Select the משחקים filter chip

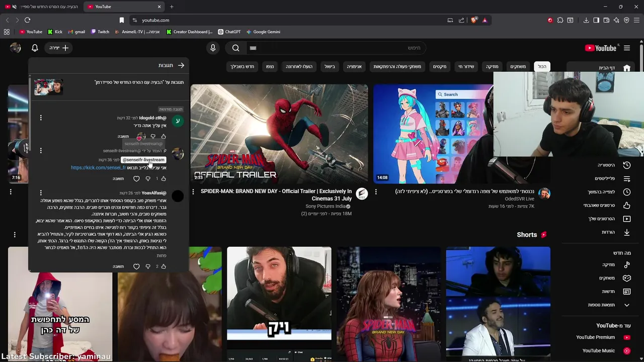[x=518, y=66]
